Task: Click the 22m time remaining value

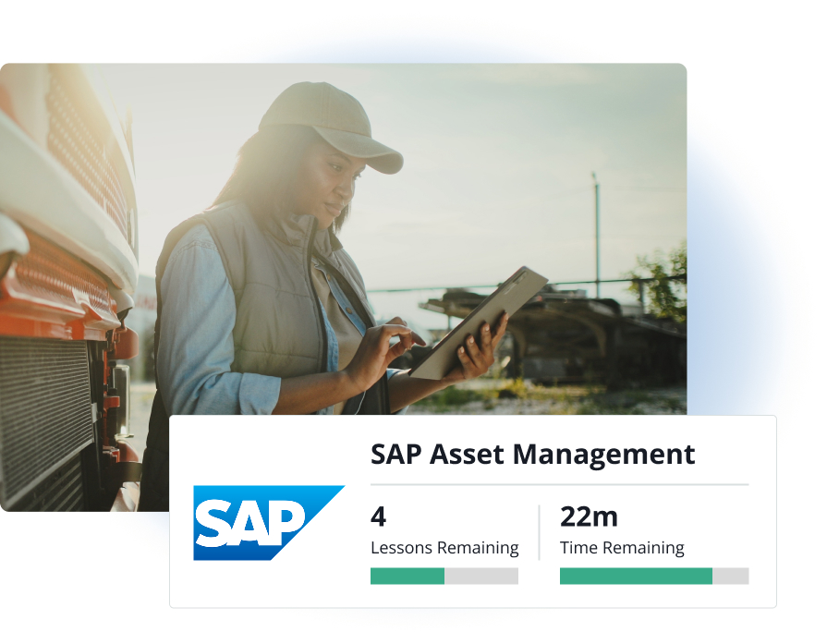Action: click(x=589, y=516)
